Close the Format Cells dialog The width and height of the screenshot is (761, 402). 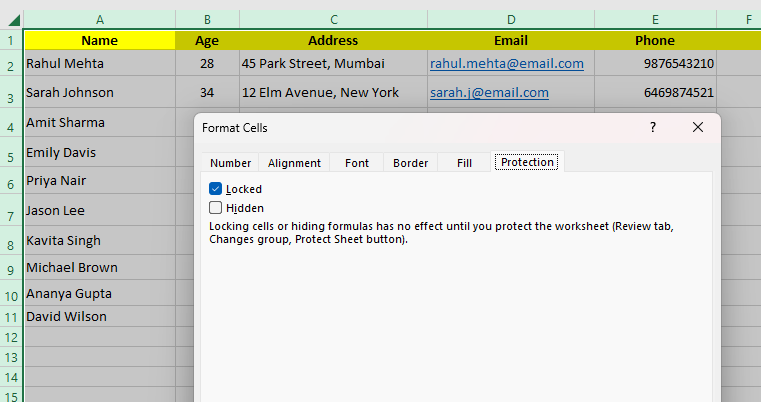point(698,127)
